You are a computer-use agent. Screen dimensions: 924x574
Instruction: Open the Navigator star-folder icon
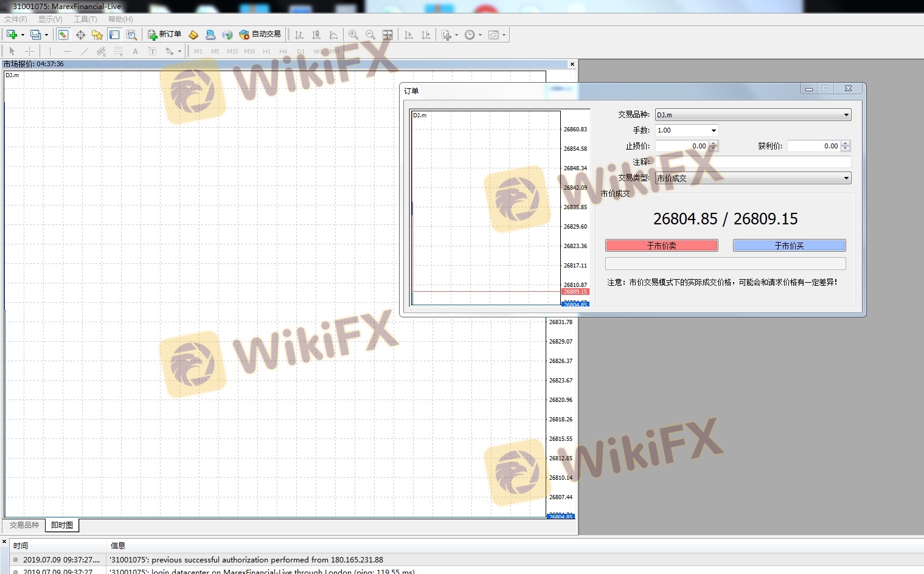coord(97,35)
